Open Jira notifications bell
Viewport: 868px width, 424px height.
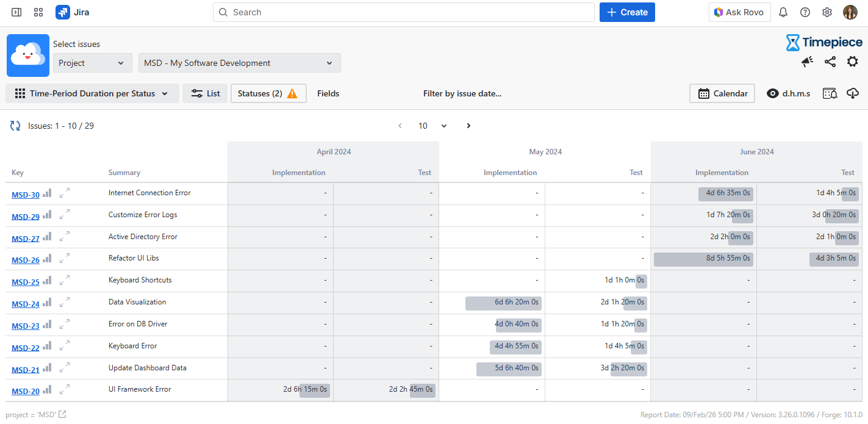(783, 12)
